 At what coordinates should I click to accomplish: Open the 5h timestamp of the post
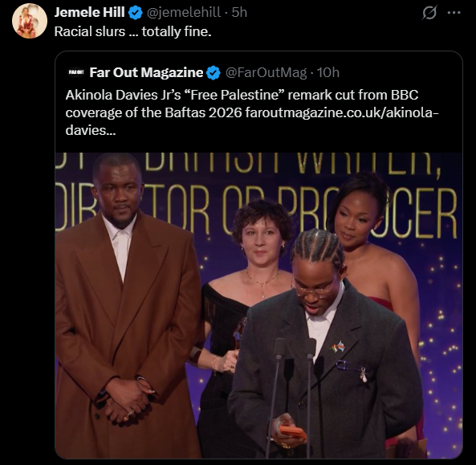point(239,13)
